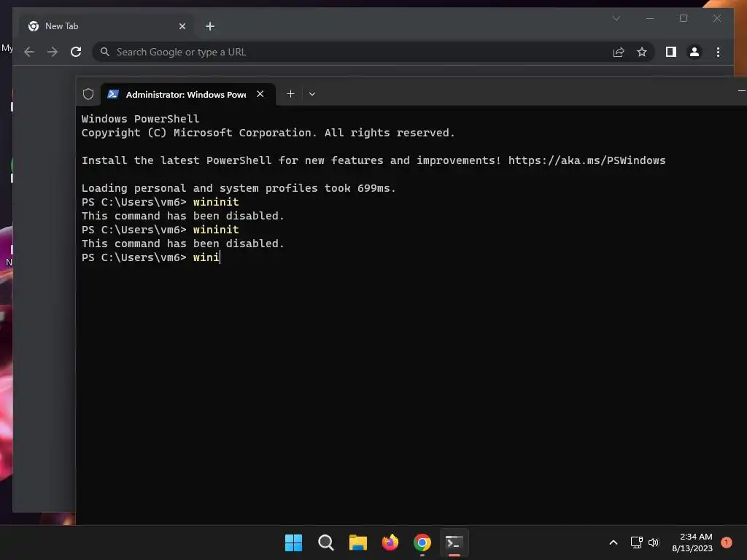This screenshot has height=560, width=747.
Task: Open a new Terminal tab
Action: 290,94
